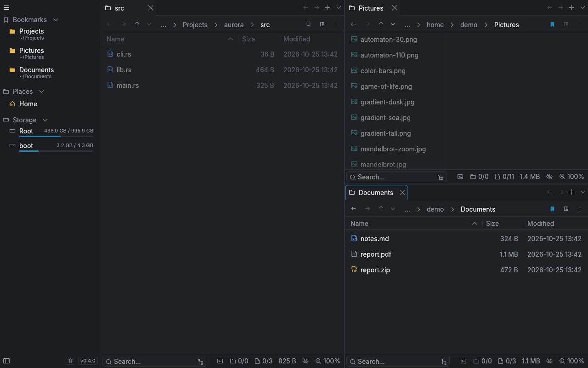The height and width of the screenshot is (368, 588).
Task: Focus the Search field in Pictures pane
Action: click(x=396, y=177)
